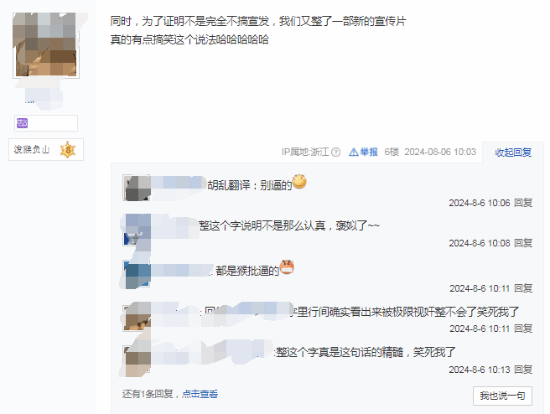Click the purple badge icon under the avatar

pyautogui.click(x=22, y=123)
